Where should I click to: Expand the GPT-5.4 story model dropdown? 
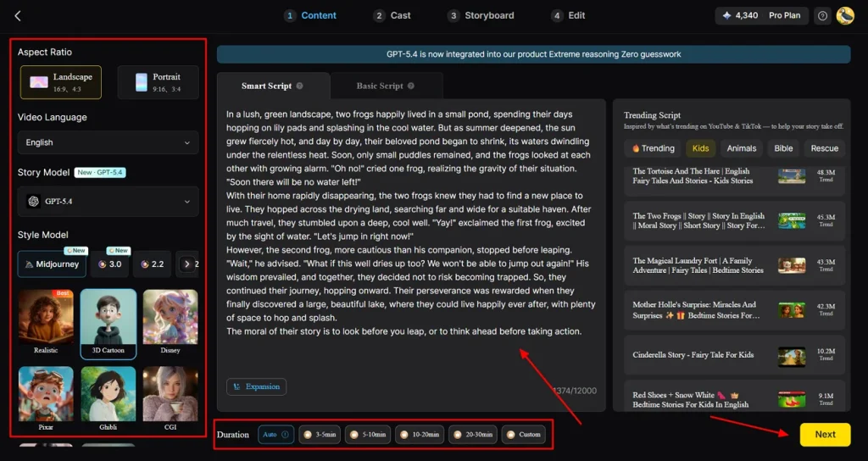(108, 202)
